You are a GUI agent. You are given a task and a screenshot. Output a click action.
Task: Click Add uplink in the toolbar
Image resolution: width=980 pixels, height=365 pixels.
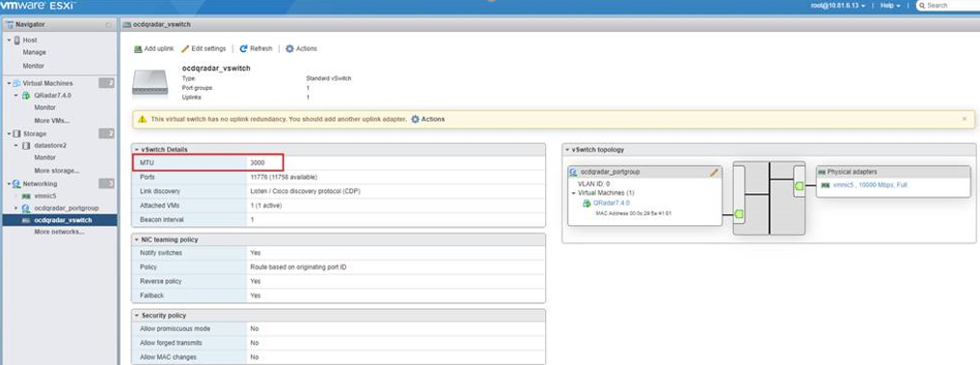point(153,49)
